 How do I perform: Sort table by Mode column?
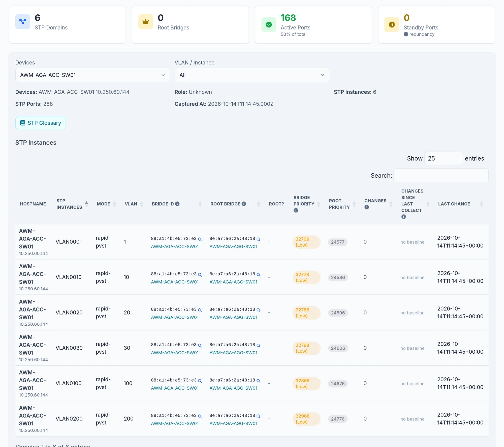[114, 204]
